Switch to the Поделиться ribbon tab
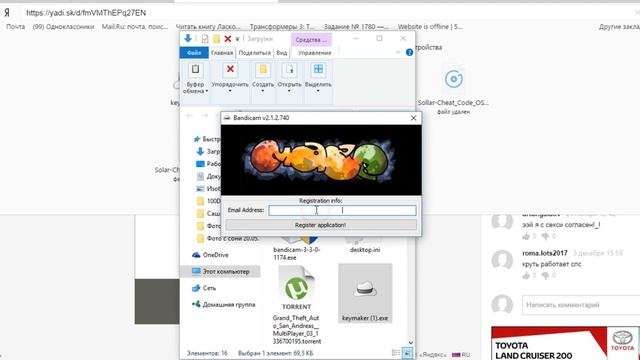 pos(255,53)
